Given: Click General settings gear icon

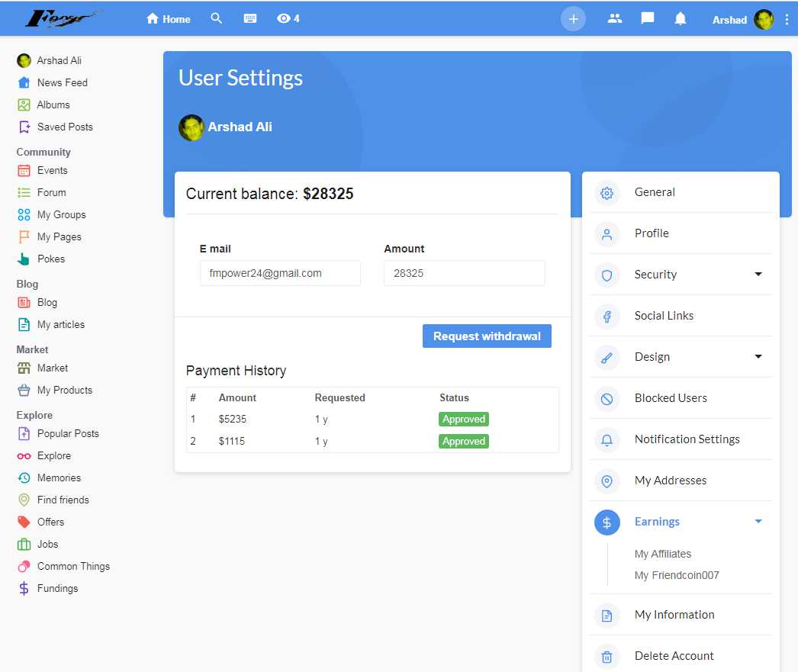Looking at the screenshot, I should (607, 193).
